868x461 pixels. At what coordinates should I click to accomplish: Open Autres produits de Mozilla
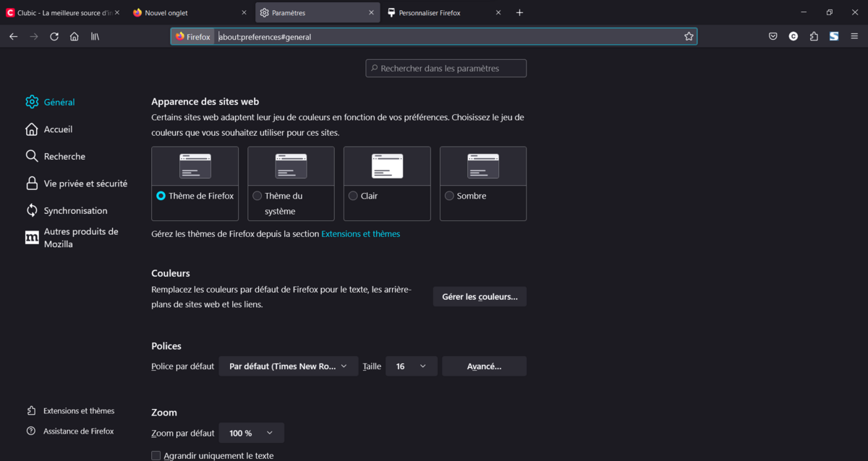point(72,238)
